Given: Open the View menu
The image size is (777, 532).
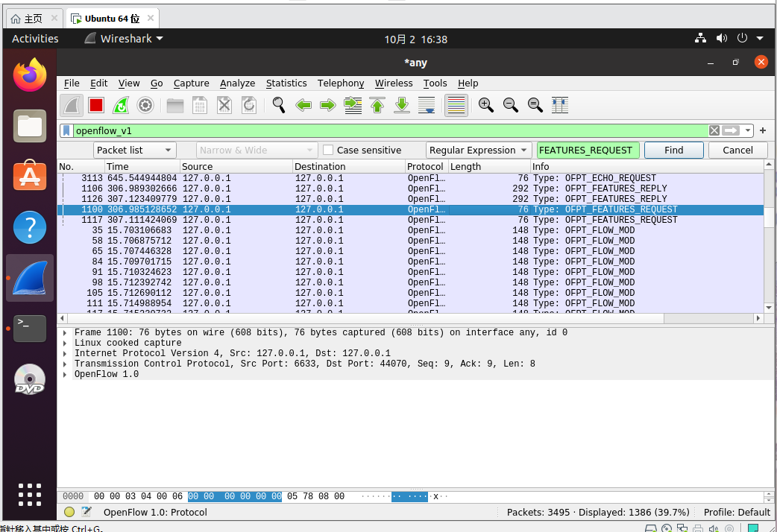Looking at the screenshot, I should 129,83.
